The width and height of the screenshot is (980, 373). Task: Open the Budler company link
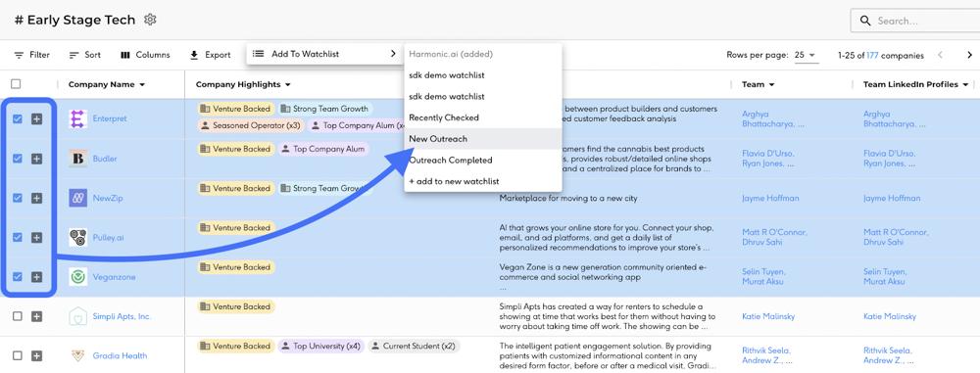click(105, 159)
